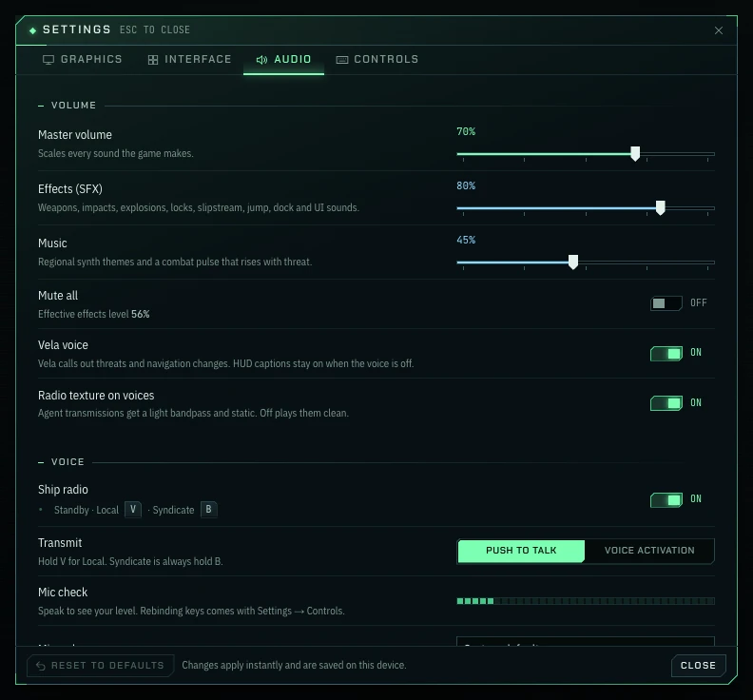753x700 pixels.
Task: Click the 'Esc to close' hint text
Action: pos(155,29)
